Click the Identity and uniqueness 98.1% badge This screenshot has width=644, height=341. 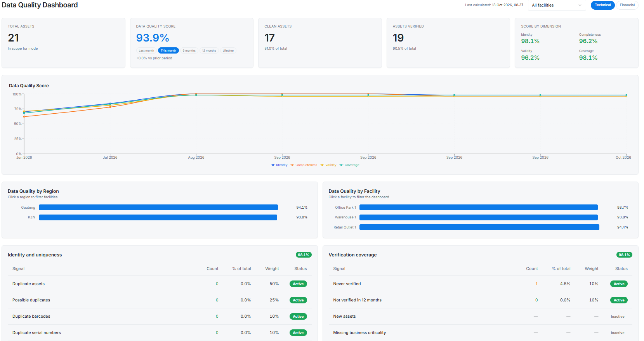click(304, 255)
